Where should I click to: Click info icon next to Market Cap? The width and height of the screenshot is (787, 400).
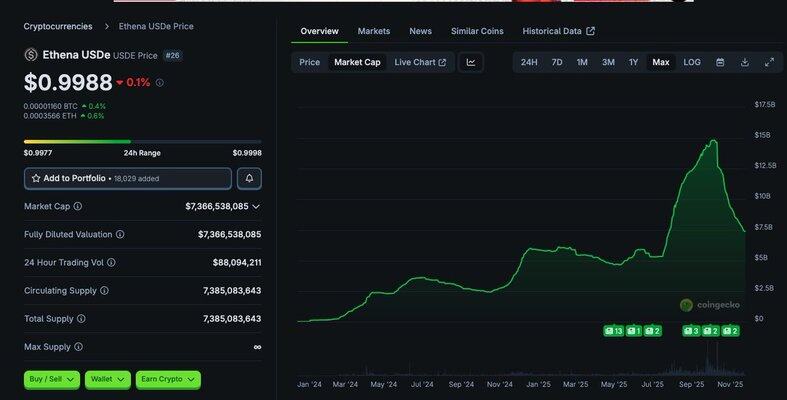point(78,206)
